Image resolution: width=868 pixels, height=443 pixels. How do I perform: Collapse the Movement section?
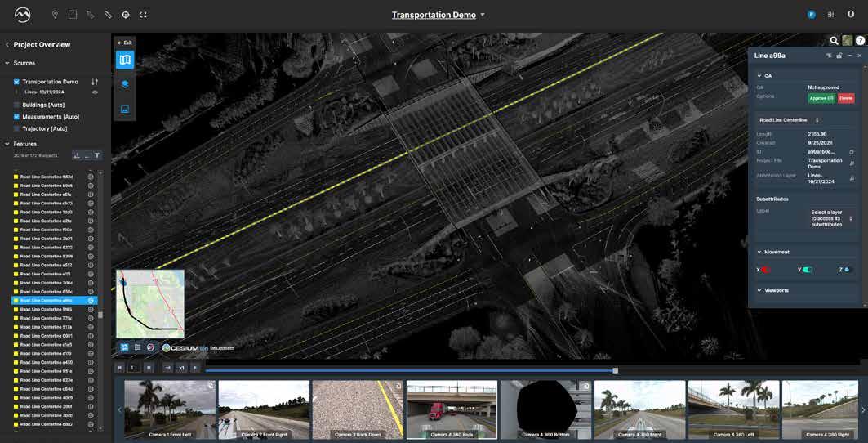tap(759, 253)
